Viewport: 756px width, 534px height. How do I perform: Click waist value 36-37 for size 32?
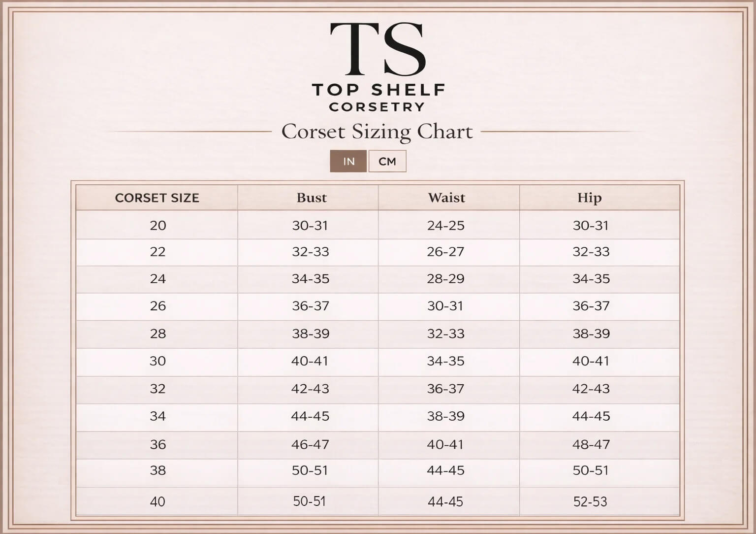[x=446, y=389]
